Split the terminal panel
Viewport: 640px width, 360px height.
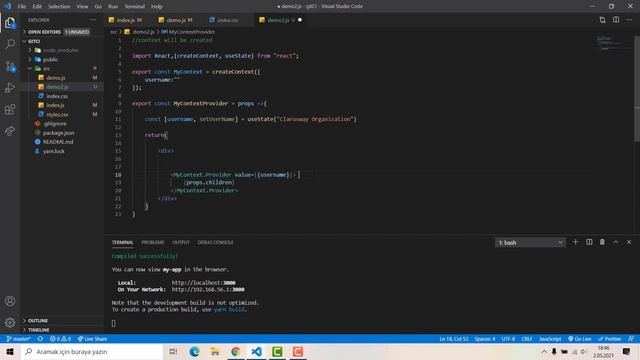589,242
